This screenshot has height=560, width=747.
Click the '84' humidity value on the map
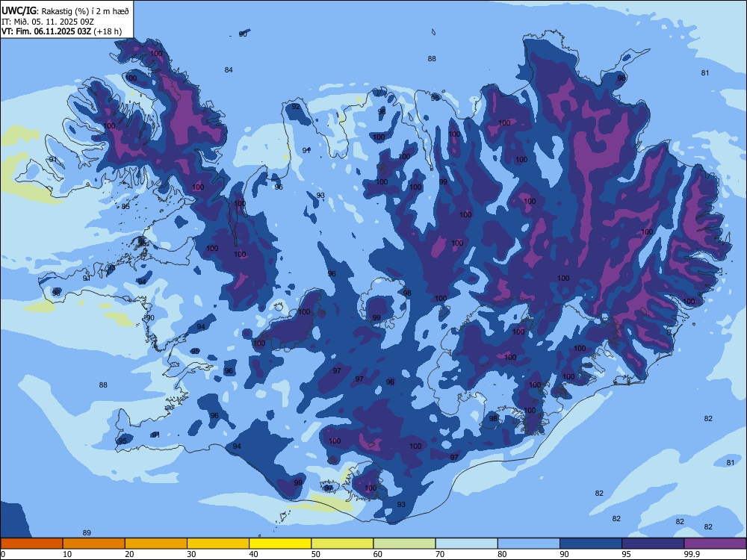tap(229, 70)
